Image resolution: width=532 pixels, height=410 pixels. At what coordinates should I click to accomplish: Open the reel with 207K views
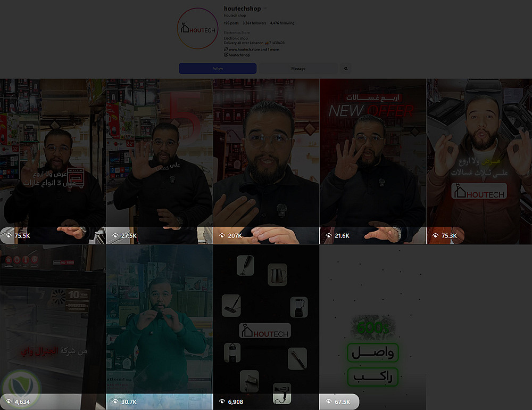click(x=266, y=161)
